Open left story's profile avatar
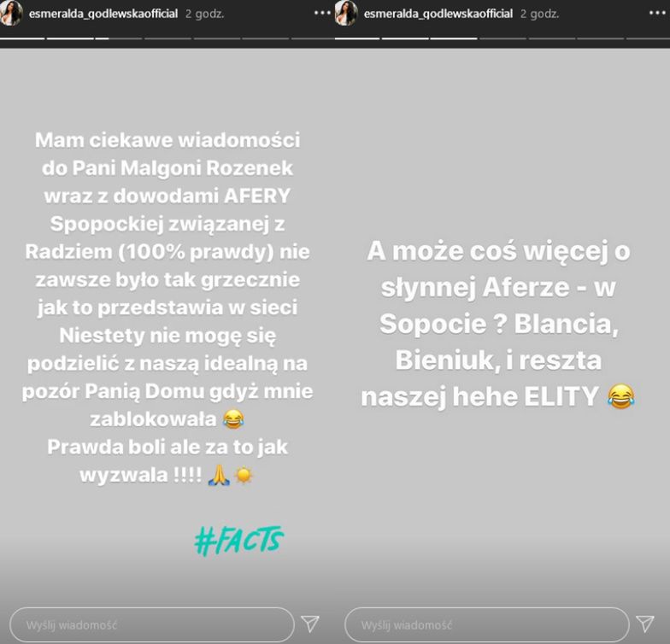This screenshot has height=644, width=670. point(10,14)
